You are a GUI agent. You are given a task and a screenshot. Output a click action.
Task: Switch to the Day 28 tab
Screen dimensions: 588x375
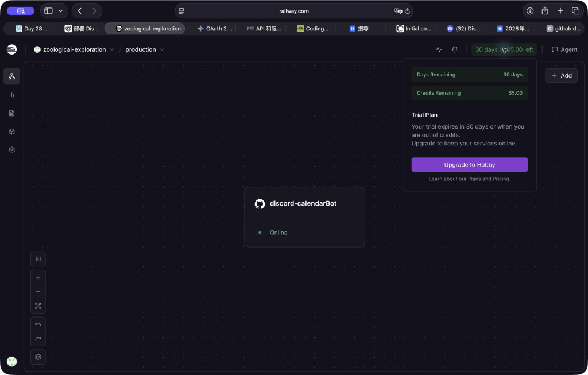coord(31,29)
